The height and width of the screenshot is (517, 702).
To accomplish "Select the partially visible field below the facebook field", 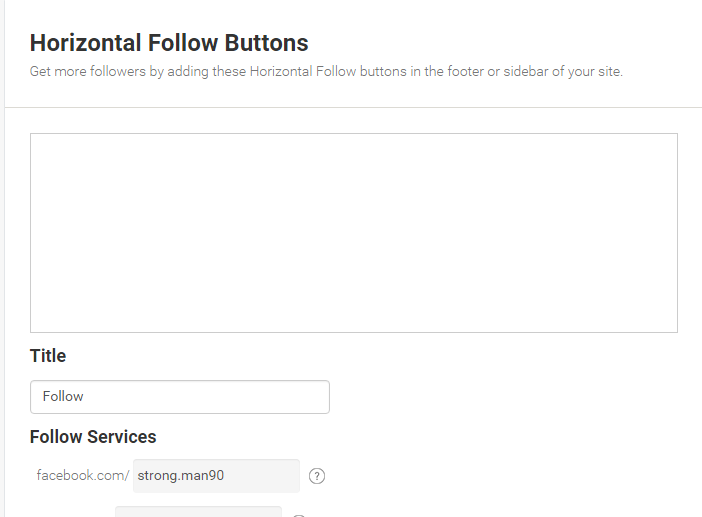I will coord(198,512).
